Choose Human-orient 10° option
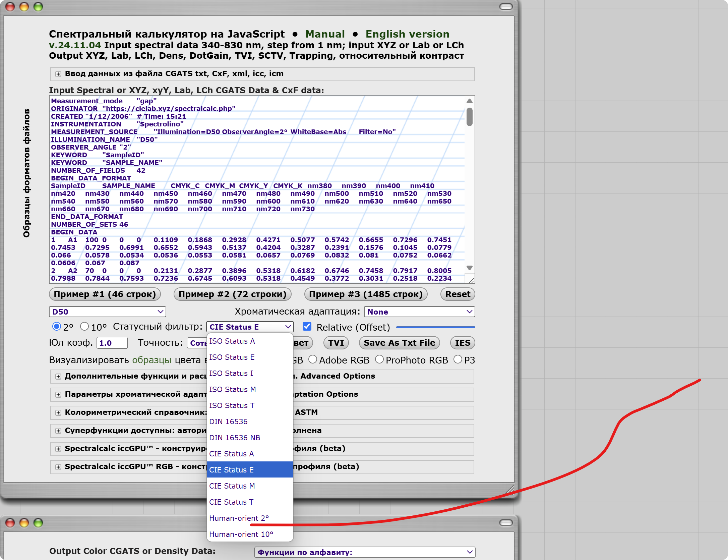This screenshot has height=560, width=728. click(241, 534)
